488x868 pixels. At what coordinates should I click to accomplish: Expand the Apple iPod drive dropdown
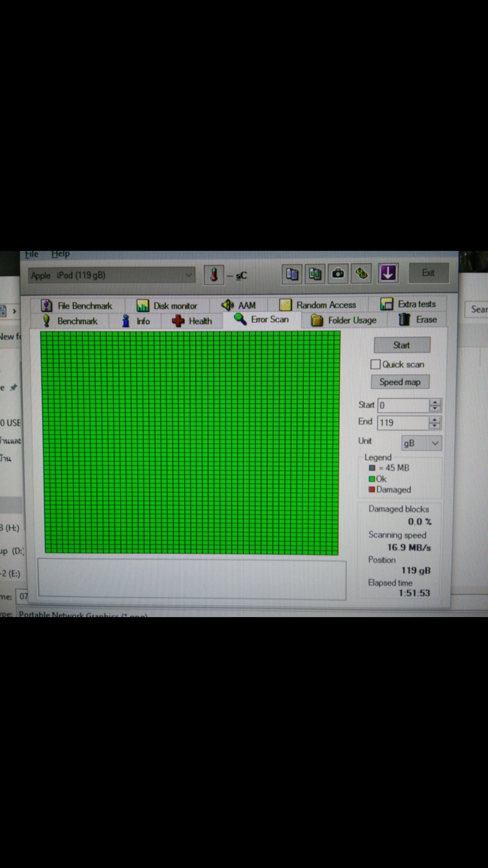(x=188, y=275)
